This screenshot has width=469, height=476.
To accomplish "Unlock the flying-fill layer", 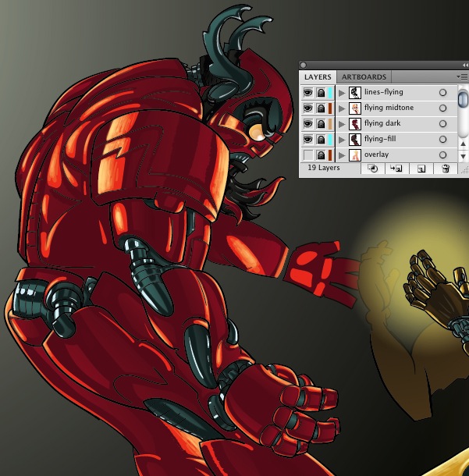I will click(x=321, y=140).
